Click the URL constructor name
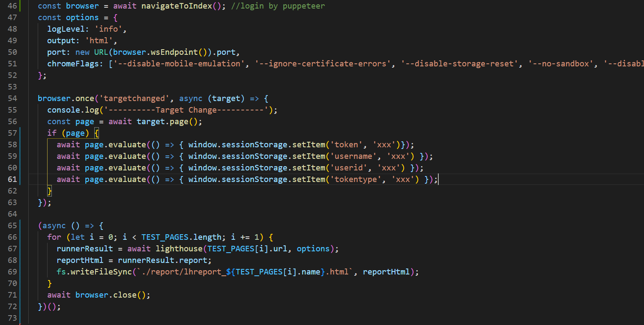 (101, 52)
